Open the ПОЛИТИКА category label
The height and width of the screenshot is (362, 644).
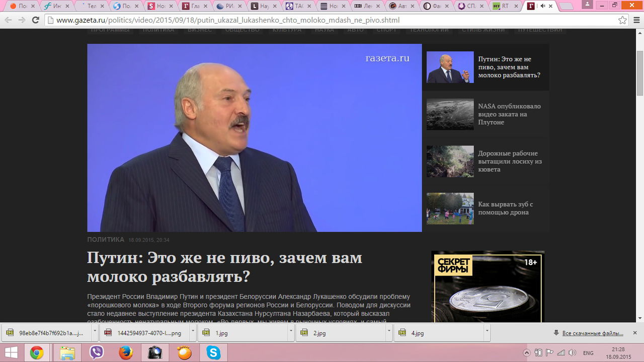coord(106,240)
